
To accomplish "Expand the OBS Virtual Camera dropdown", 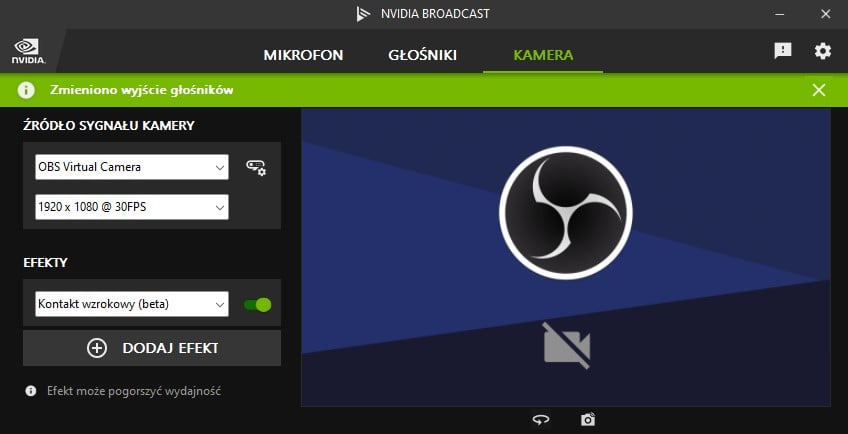I will [x=131, y=167].
